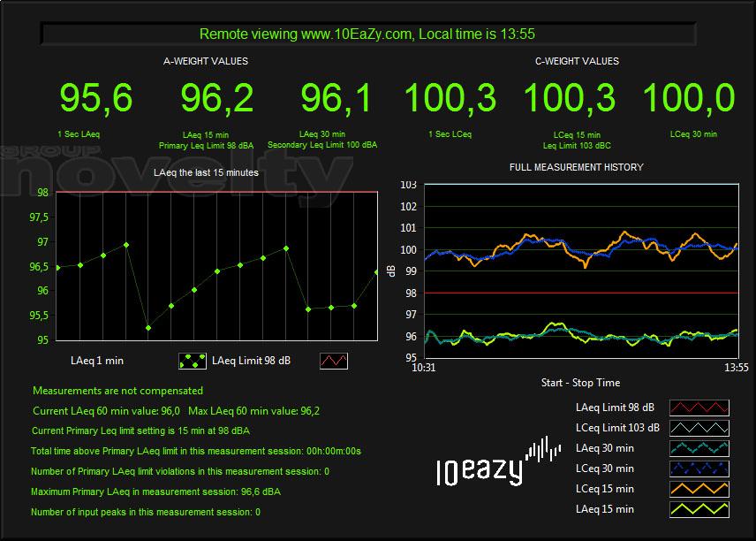Click the LCeq 15 min orange legend swatch
This screenshot has width=756, height=541.
tap(699, 489)
